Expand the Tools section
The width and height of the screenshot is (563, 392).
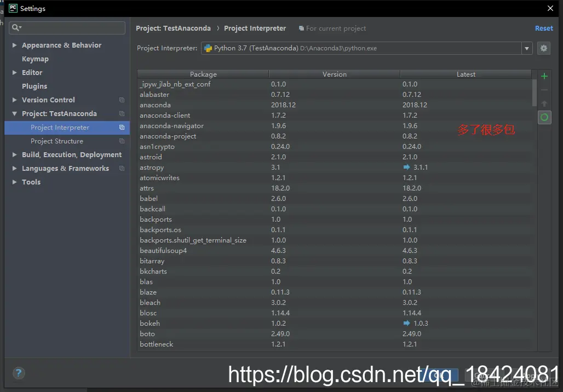coord(14,182)
